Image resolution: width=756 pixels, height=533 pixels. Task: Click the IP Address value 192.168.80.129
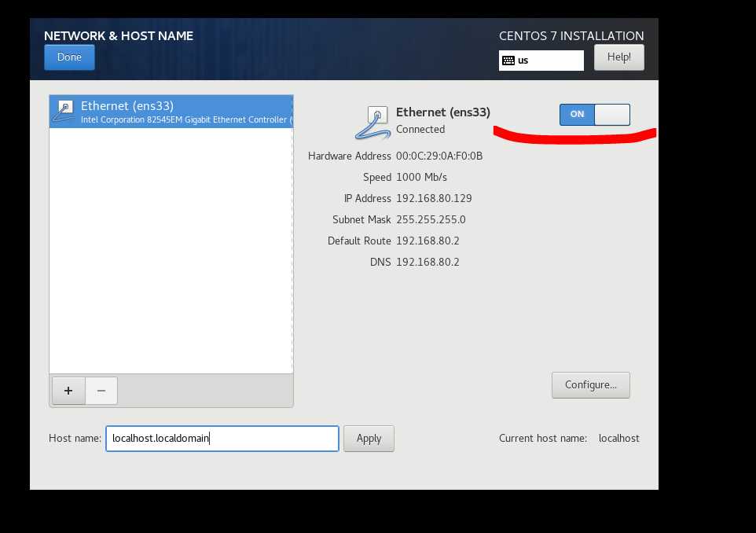point(434,198)
